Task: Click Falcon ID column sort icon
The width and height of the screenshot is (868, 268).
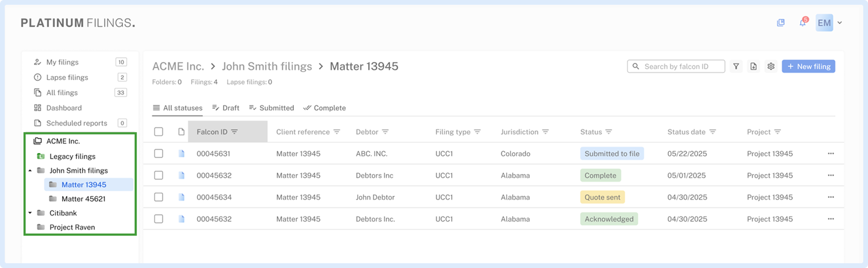Action: click(x=235, y=132)
